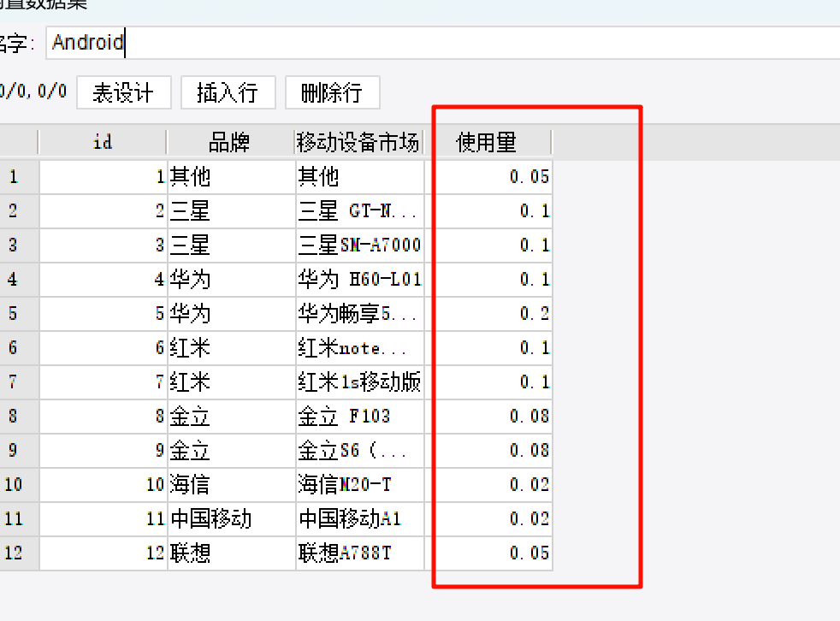This screenshot has height=621, width=840.
Task: Select row header number 8
Action: point(20,417)
